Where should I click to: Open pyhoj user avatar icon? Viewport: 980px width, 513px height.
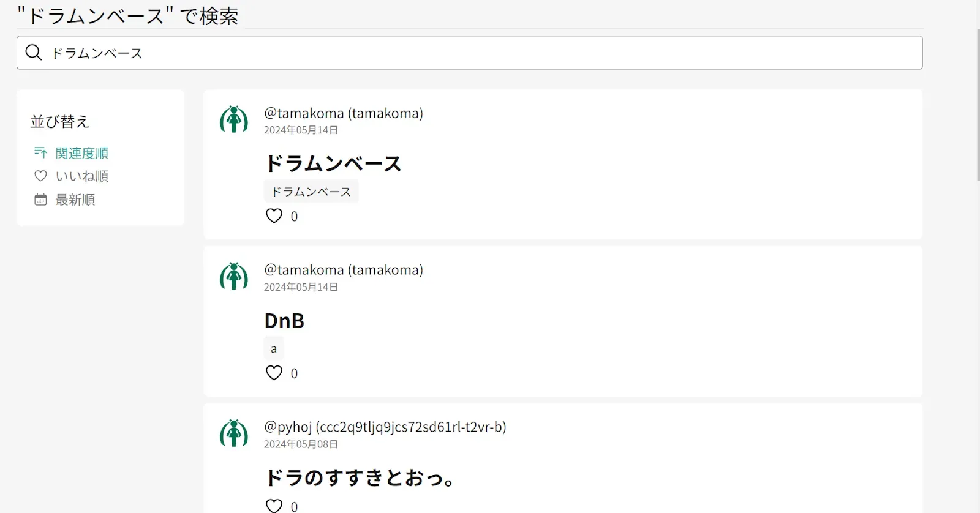pyautogui.click(x=234, y=434)
